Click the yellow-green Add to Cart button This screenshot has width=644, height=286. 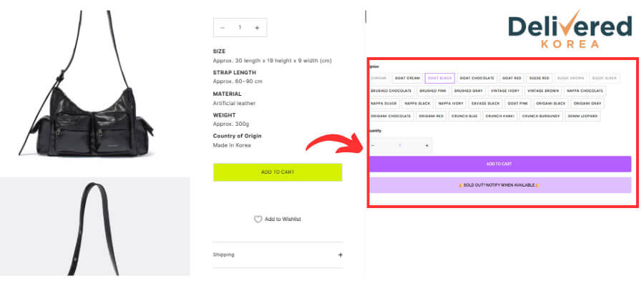[278, 172]
